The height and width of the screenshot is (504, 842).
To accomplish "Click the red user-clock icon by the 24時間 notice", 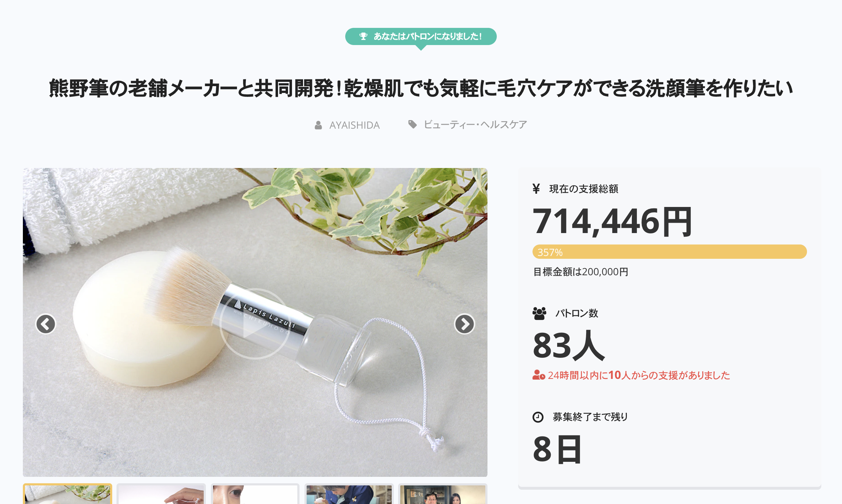I will pyautogui.click(x=539, y=375).
